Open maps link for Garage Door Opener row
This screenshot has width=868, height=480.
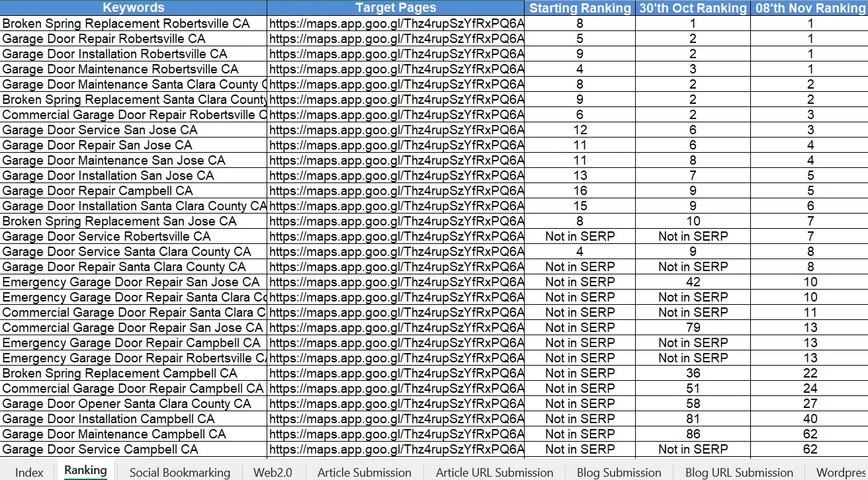coord(396,403)
